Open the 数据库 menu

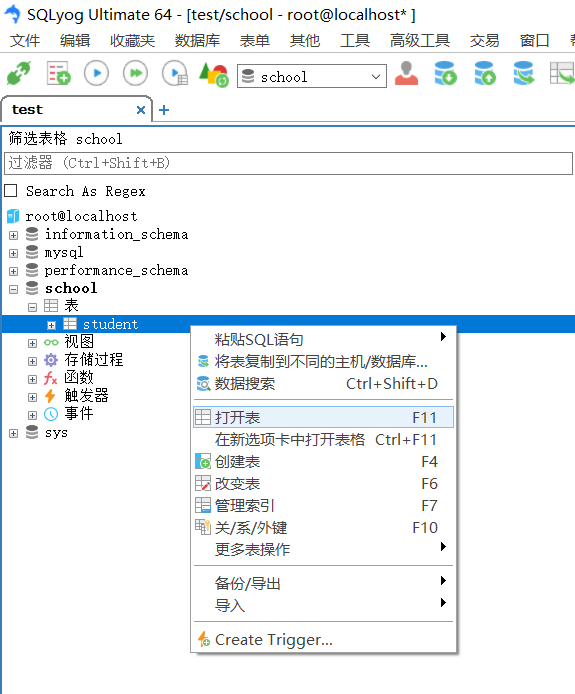197,41
